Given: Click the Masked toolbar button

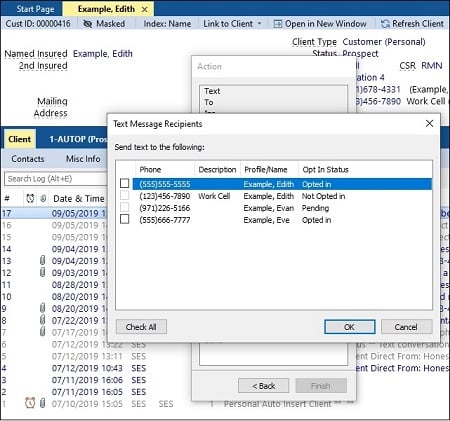Looking at the screenshot, I should coord(104,24).
